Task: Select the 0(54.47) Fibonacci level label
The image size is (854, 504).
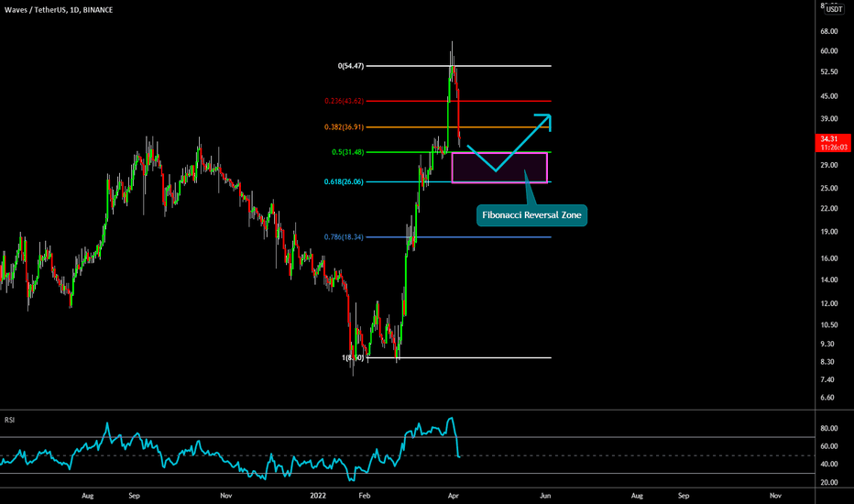Action: coord(351,66)
